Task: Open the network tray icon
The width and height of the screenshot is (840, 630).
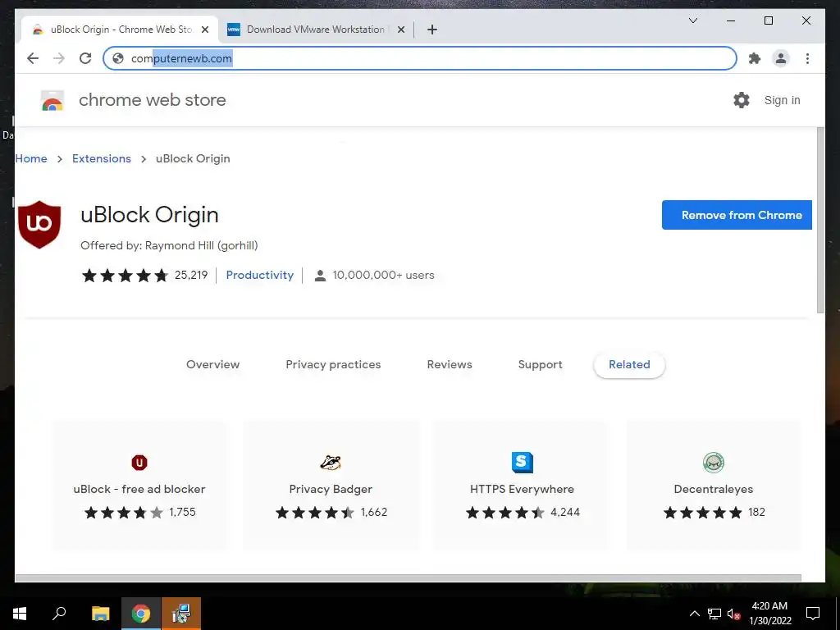Action: click(x=714, y=614)
